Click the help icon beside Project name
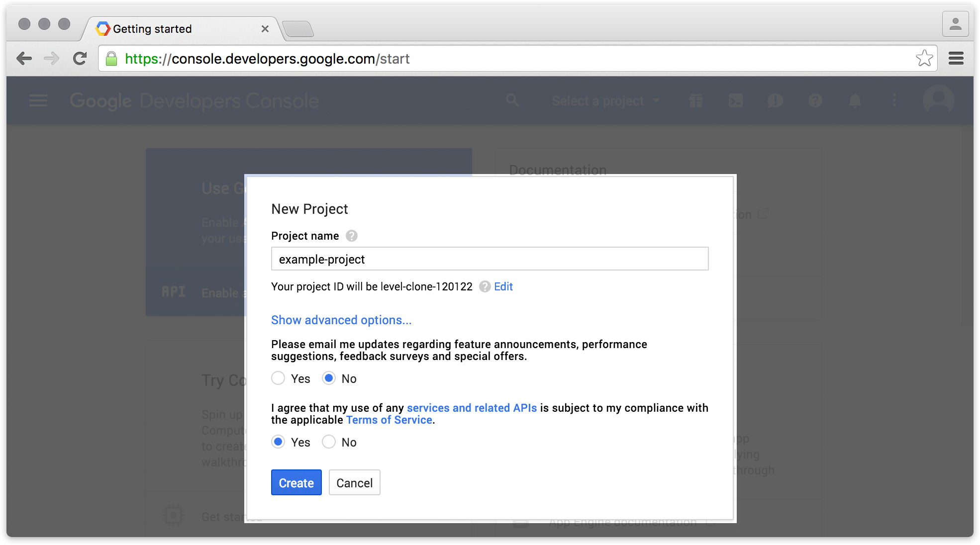The image size is (980, 545). 352,236
